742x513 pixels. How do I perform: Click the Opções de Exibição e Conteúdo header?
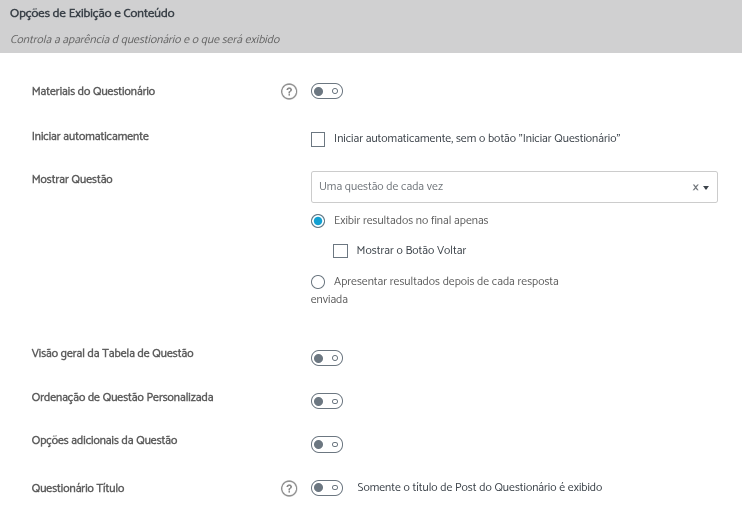click(x=93, y=13)
